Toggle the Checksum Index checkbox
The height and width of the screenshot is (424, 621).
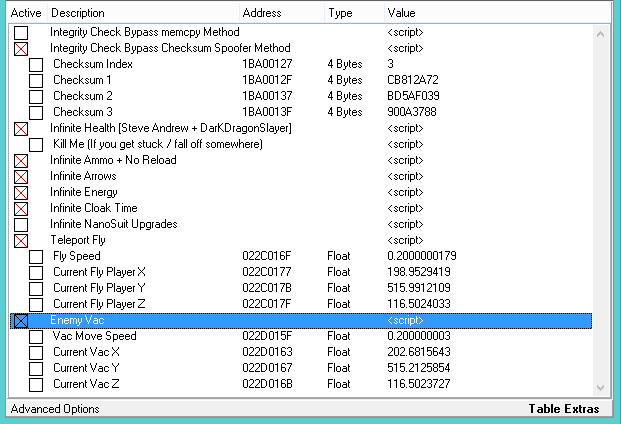pos(36,65)
